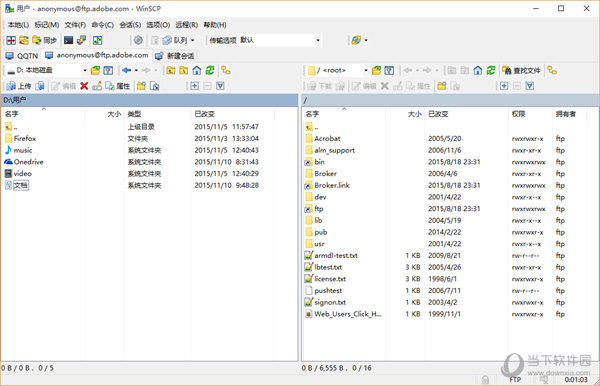Select the Broker.link entry in remote panel

pos(332,186)
